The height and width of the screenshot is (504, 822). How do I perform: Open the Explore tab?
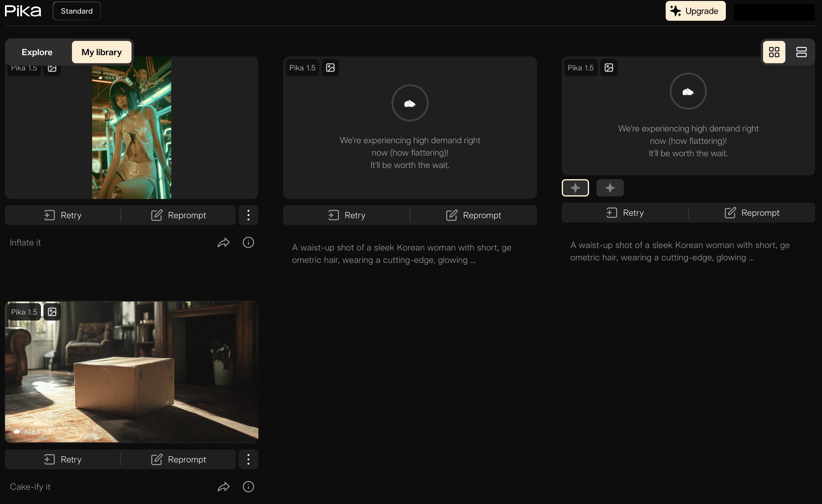tap(37, 52)
